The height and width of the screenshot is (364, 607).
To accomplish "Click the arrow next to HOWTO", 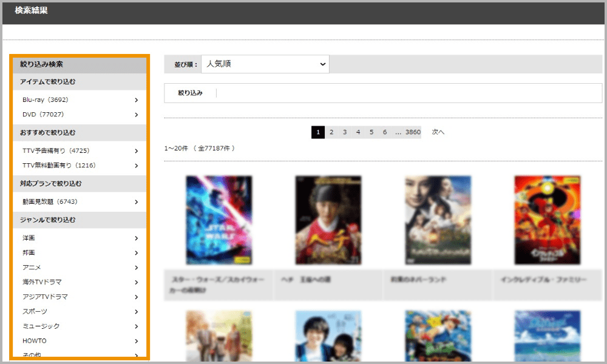I will pos(136,341).
